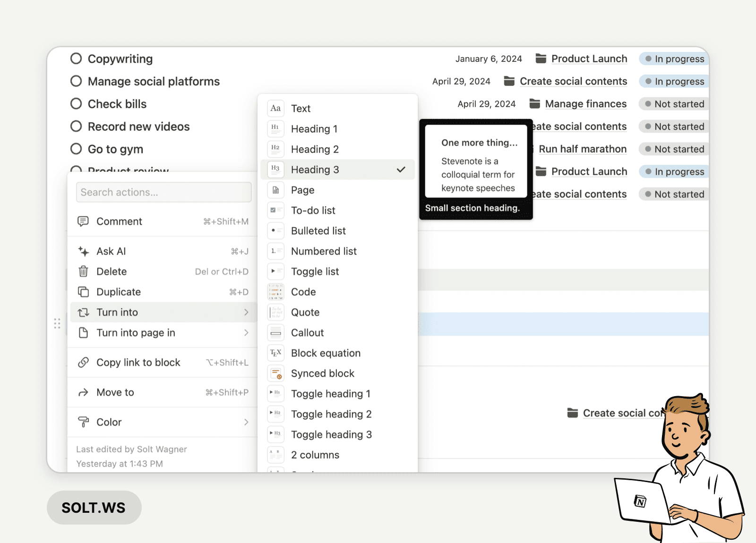Click the Toggle heading 2 icon

pos(275,414)
